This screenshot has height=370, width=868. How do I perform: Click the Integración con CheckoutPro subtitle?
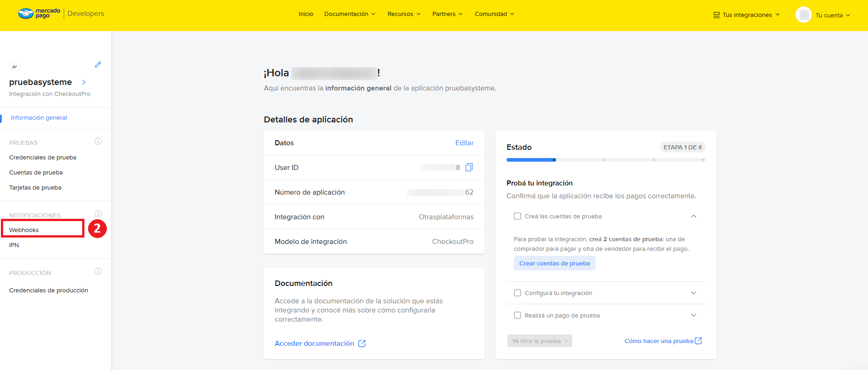pos(50,94)
